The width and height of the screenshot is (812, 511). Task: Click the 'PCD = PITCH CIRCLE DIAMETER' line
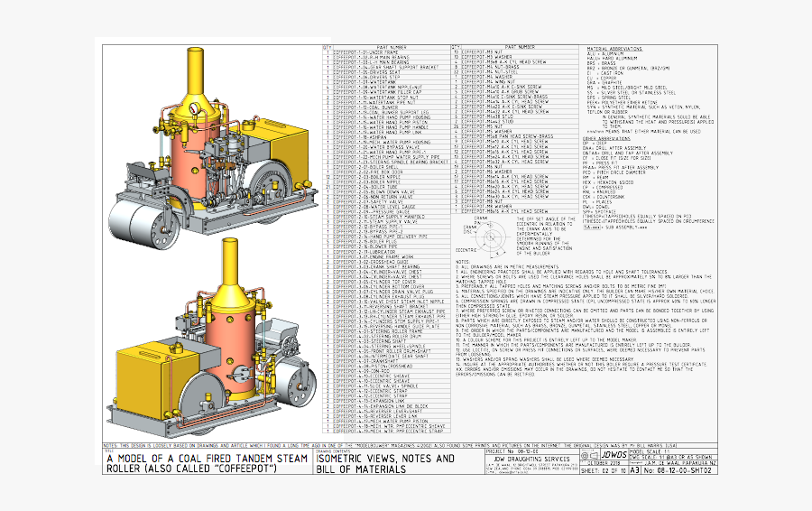pyautogui.click(x=614, y=172)
